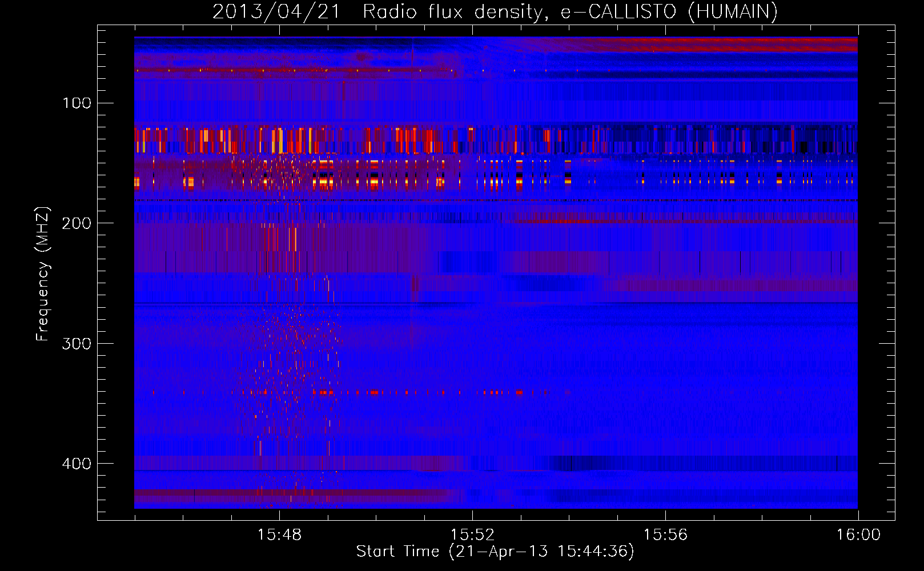Click the '15:48' time axis label
This screenshot has width=924, height=571.
tap(279, 535)
